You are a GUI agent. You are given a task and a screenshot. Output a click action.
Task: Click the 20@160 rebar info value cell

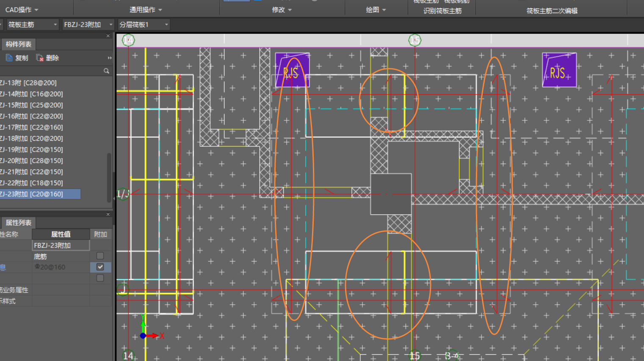61,267
